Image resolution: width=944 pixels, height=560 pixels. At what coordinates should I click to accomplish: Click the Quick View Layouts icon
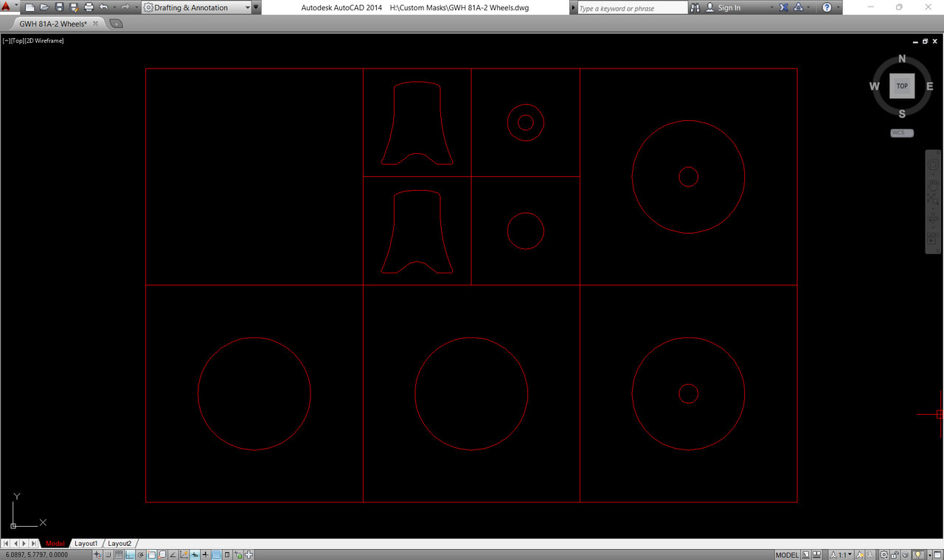click(806, 555)
